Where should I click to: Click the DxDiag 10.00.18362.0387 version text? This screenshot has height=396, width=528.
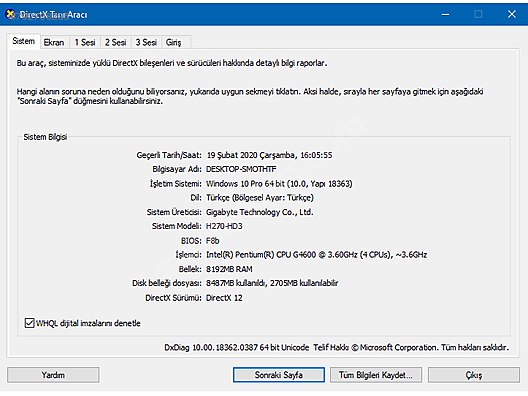pos(237,347)
